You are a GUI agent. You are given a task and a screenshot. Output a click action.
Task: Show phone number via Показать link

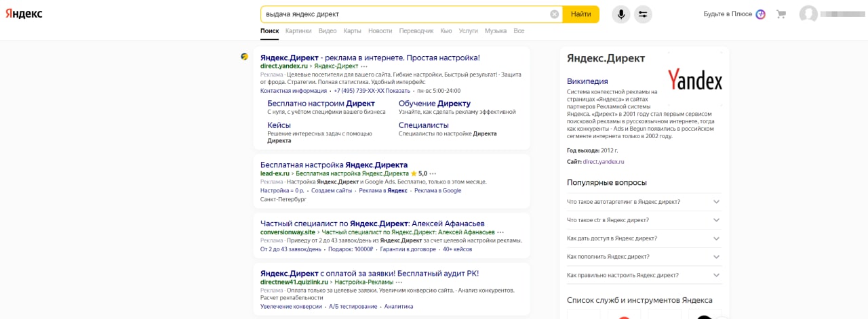point(398,91)
